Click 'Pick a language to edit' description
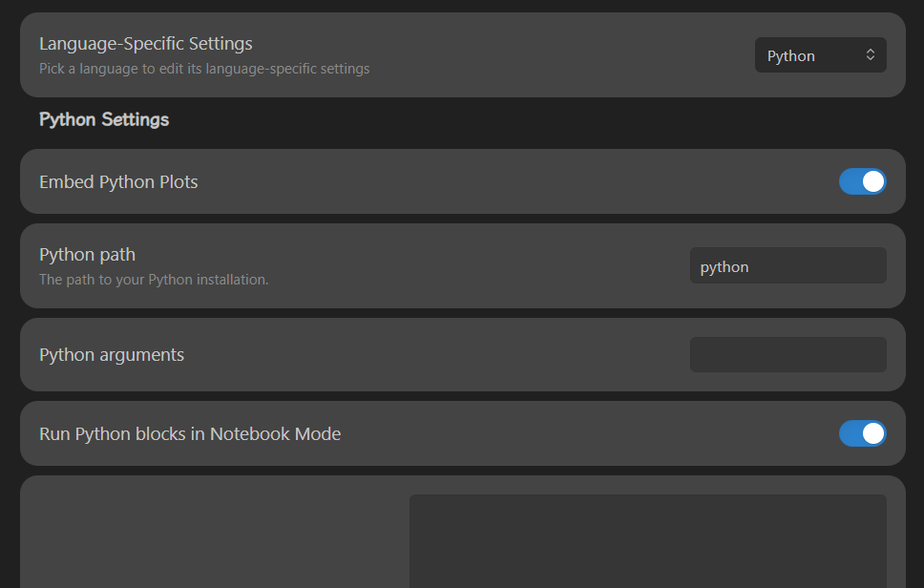Viewport: 924px width, 588px height. point(204,69)
